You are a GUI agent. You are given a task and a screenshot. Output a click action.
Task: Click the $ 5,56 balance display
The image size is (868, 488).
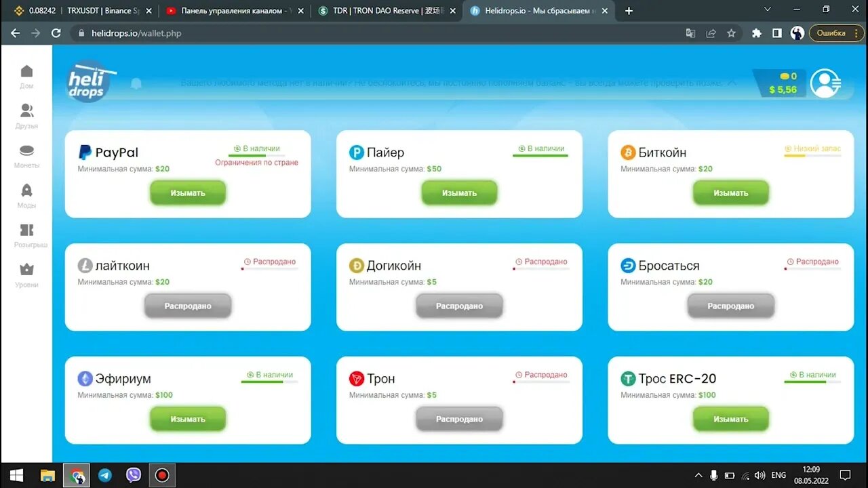point(783,89)
